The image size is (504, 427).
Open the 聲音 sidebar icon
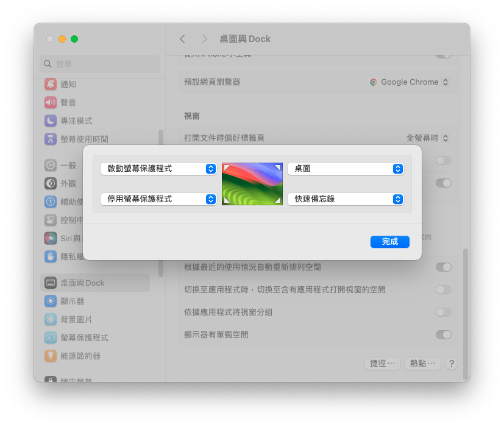(51, 102)
